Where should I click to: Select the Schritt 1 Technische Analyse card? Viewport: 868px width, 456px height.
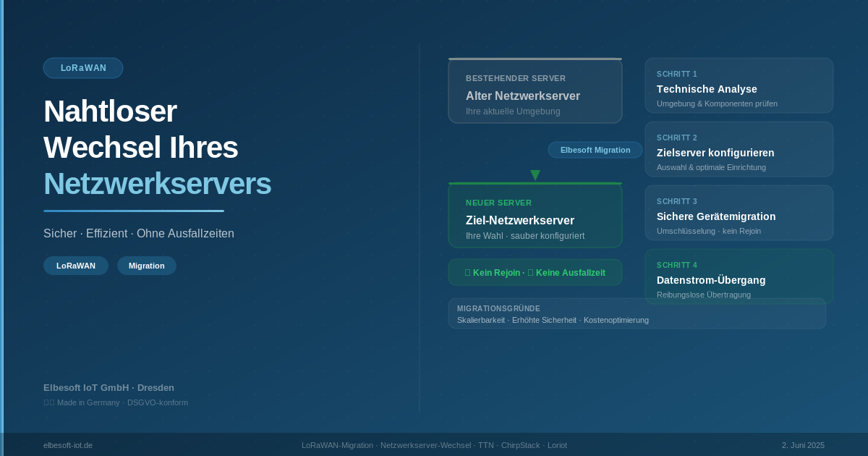pyautogui.click(x=739, y=85)
